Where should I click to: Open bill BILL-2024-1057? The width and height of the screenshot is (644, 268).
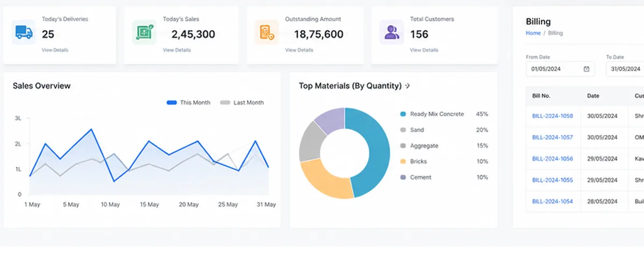(x=552, y=137)
